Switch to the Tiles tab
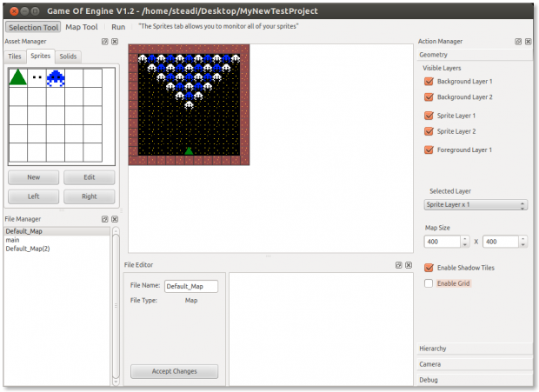The width and height of the screenshot is (539, 392). [15, 56]
